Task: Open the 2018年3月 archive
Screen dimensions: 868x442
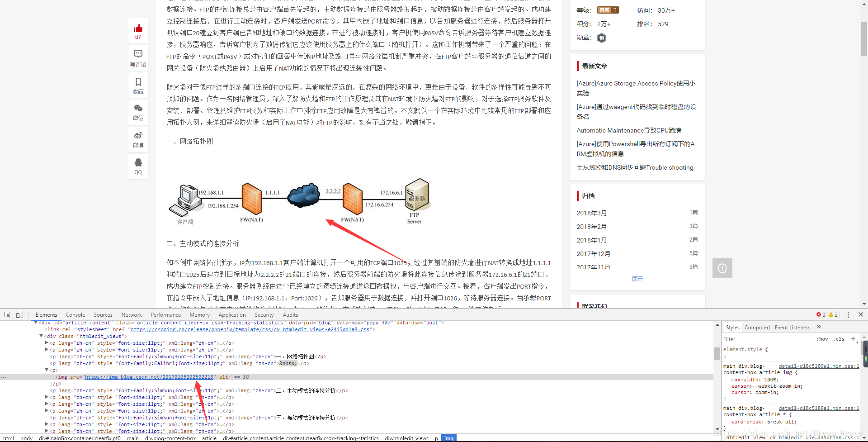Action: [591, 213]
